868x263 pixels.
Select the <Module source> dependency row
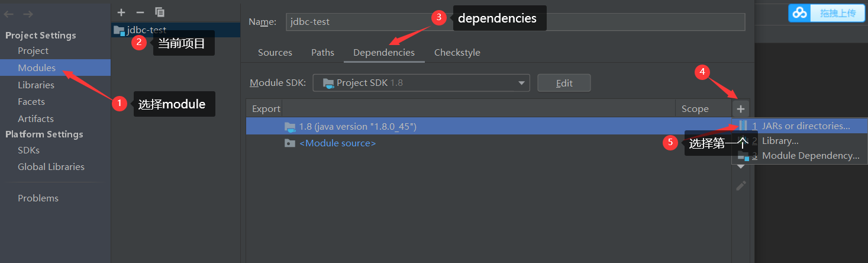(x=489, y=143)
